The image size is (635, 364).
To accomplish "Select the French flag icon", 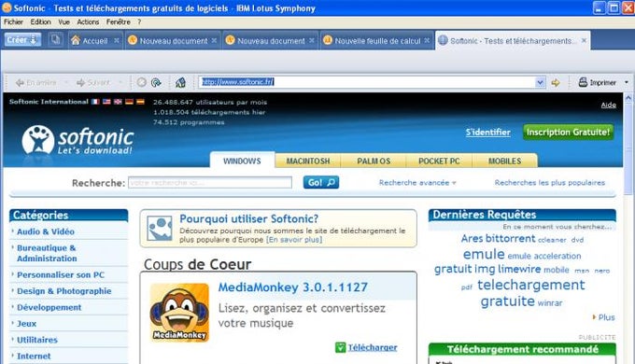I will [95, 102].
